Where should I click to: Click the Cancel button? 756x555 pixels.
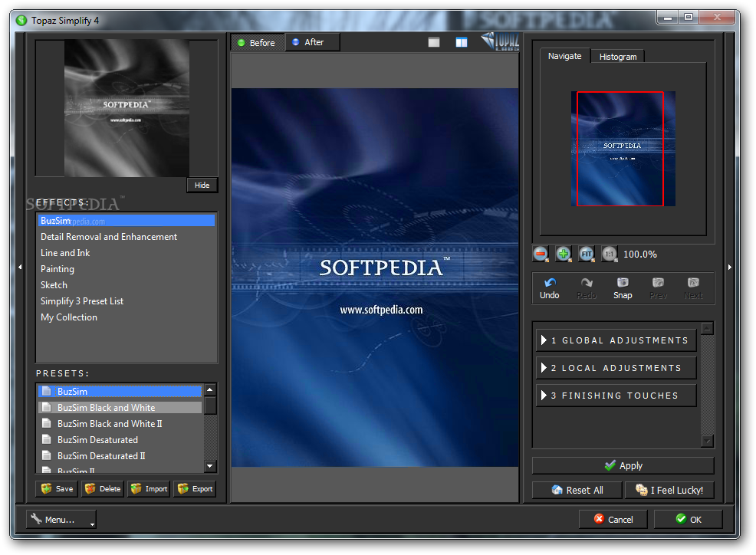pos(613,519)
